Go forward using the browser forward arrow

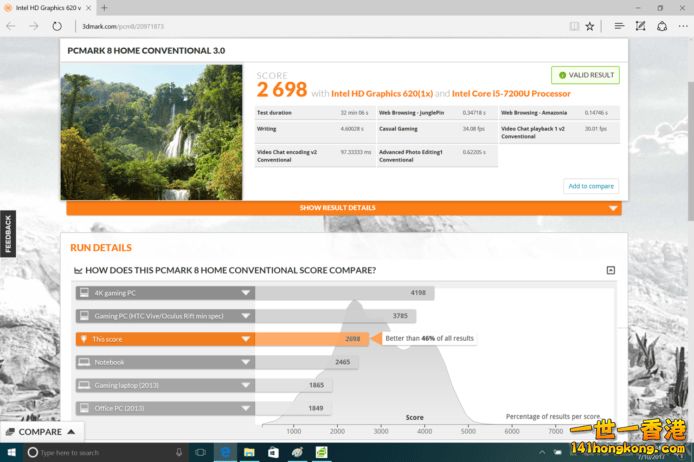click(x=34, y=26)
